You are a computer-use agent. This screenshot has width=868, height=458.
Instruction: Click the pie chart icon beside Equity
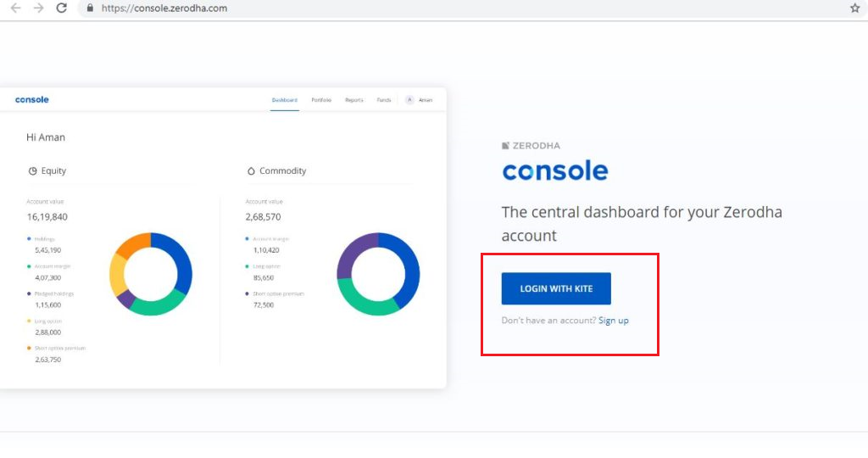33,171
